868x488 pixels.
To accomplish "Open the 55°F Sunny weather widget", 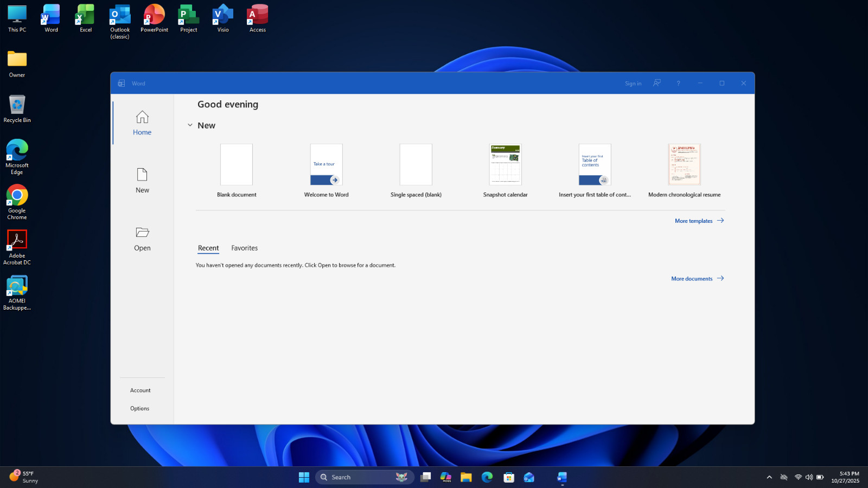I will [24, 477].
